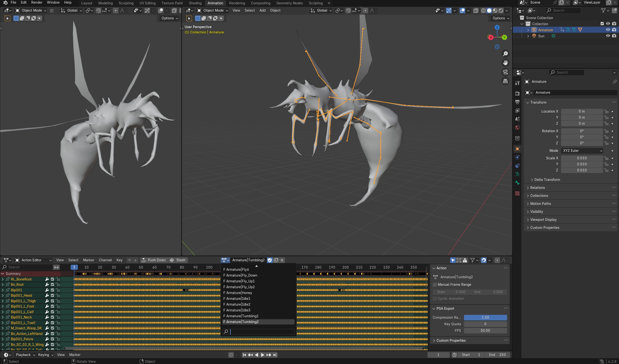The height and width of the screenshot is (364, 619).
Task: Click the zoom magnifier icon in viewport
Action: coord(505,54)
